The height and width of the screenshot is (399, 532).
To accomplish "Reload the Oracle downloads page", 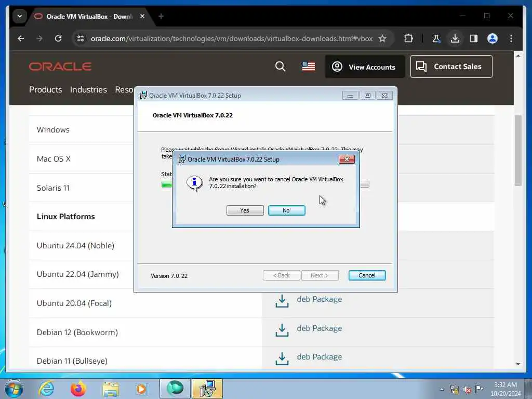I will (x=58, y=38).
